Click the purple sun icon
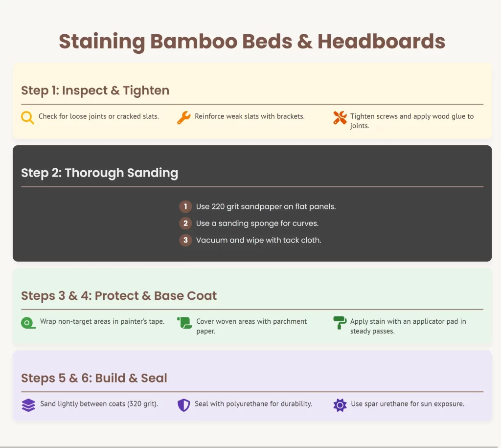501x448 pixels. (x=340, y=405)
